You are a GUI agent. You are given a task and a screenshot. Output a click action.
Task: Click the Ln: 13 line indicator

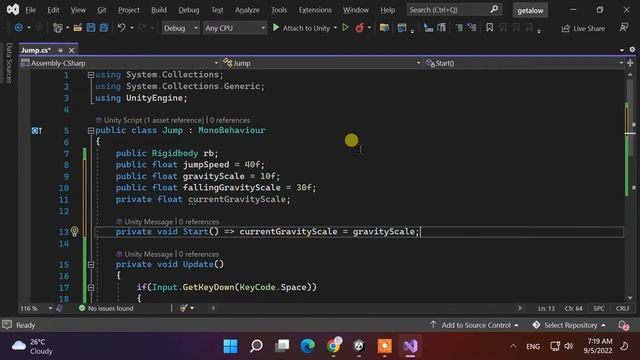pyautogui.click(x=546, y=309)
